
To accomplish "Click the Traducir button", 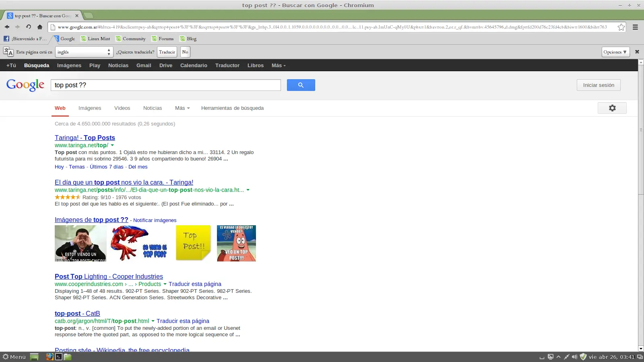I will pyautogui.click(x=167, y=52).
